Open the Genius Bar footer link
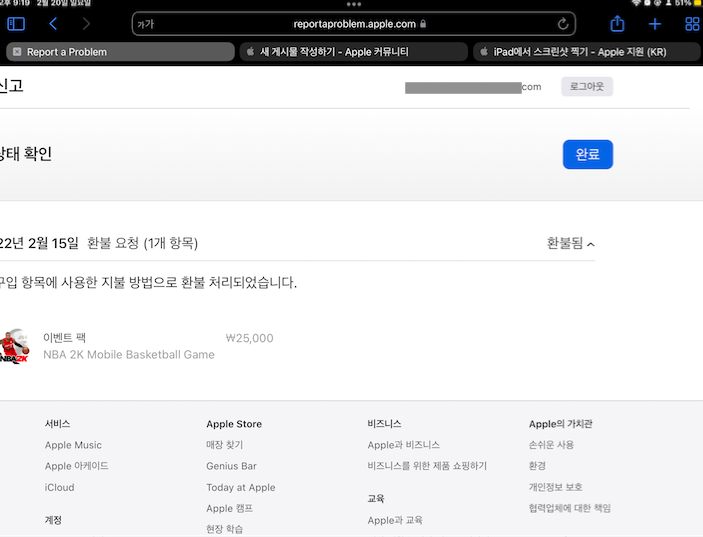Viewport: 703px width, 537px height. click(231, 466)
